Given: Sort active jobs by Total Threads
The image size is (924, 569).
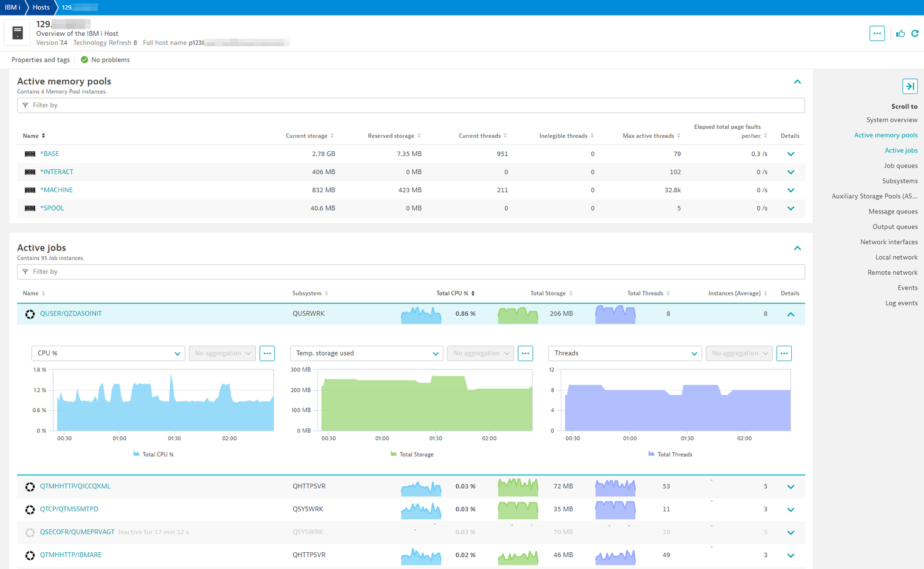Looking at the screenshot, I should pos(649,293).
